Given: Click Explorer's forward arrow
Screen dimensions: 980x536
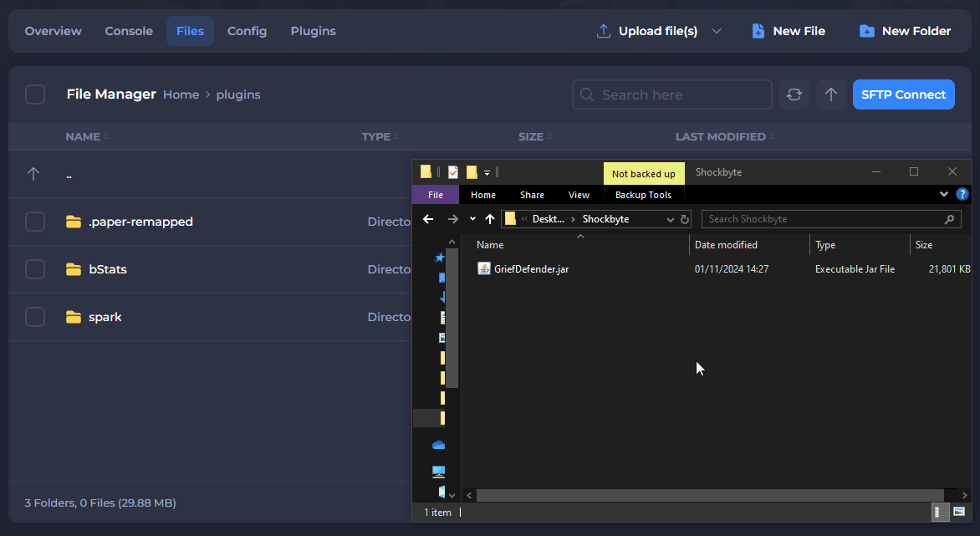Looking at the screenshot, I should (453, 219).
